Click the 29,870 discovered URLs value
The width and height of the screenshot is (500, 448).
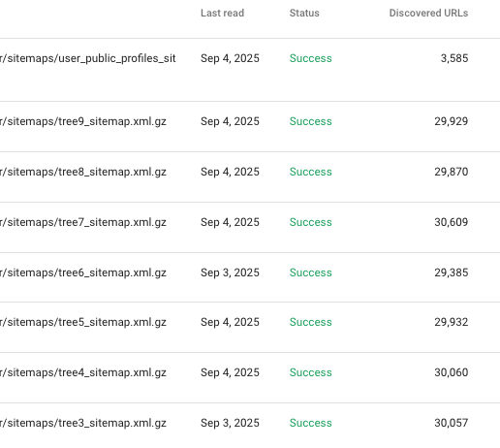(x=451, y=172)
